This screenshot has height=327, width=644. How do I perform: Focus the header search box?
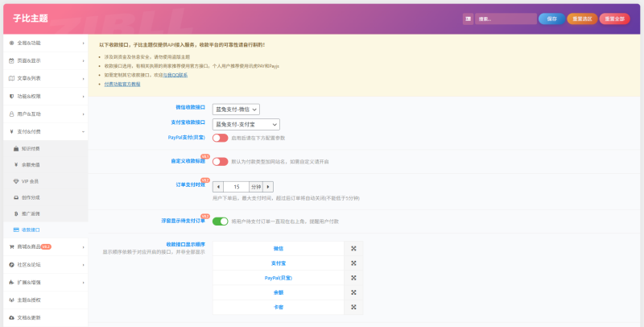pos(506,19)
